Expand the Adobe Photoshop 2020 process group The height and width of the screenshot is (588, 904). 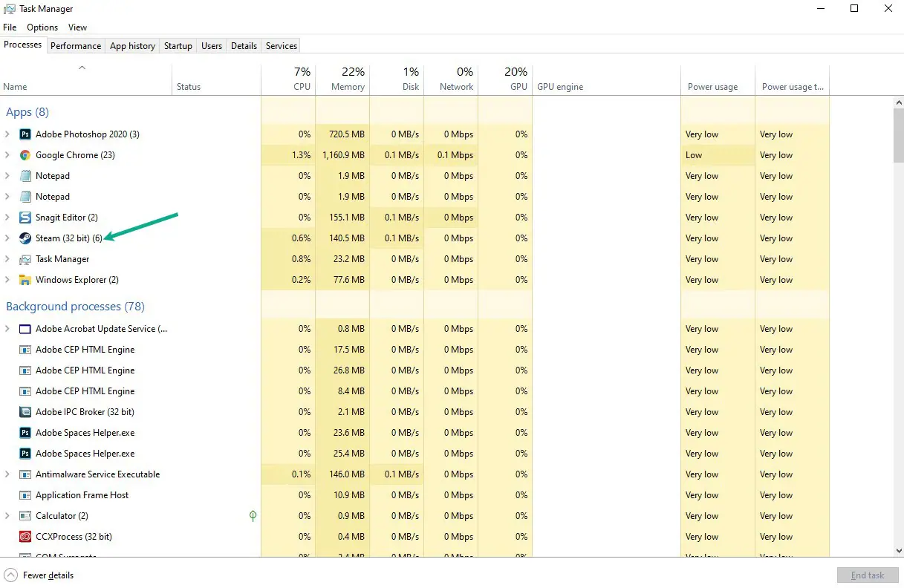[7, 134]
